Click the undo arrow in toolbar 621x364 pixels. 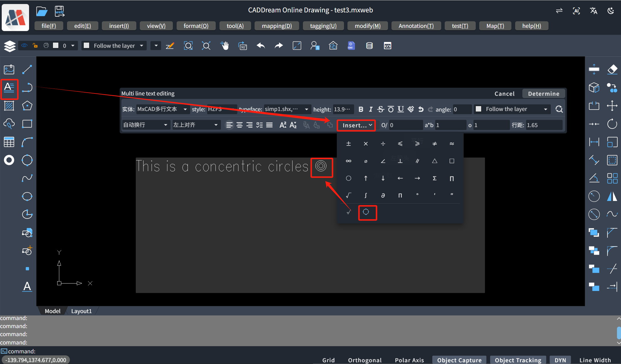pos(261,46)
